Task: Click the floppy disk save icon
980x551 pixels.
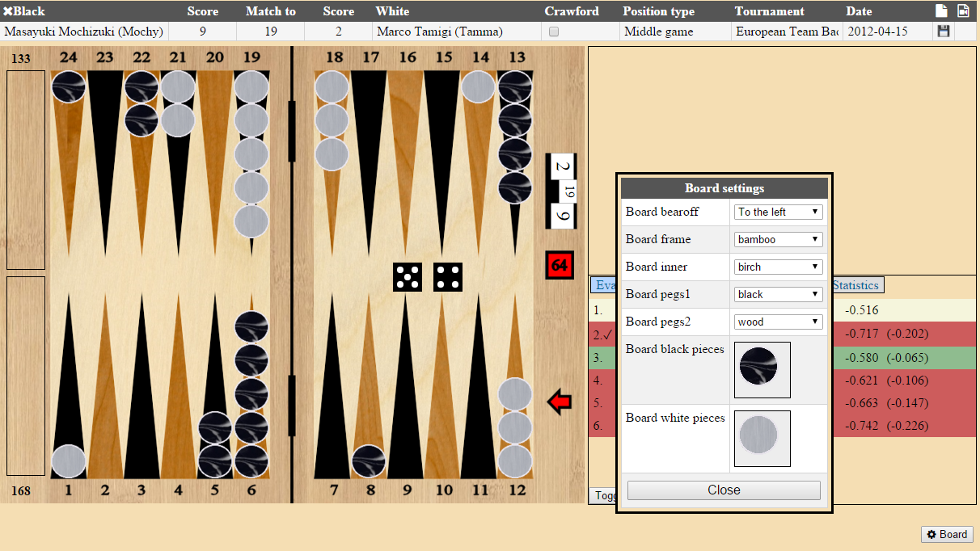Action: [x=943, y=32]
